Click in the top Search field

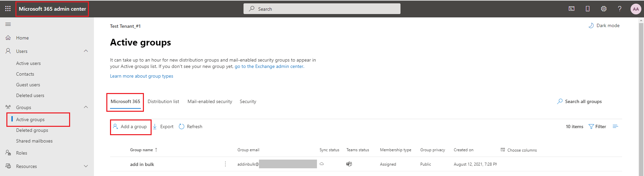[322, 9]
